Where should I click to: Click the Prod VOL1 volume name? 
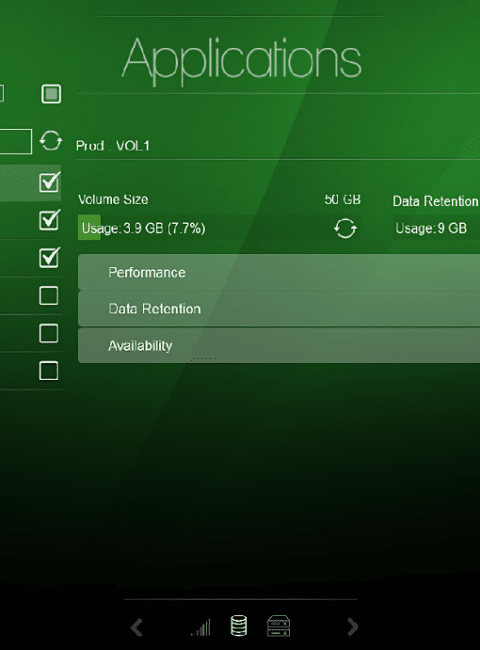coord(113,146)
